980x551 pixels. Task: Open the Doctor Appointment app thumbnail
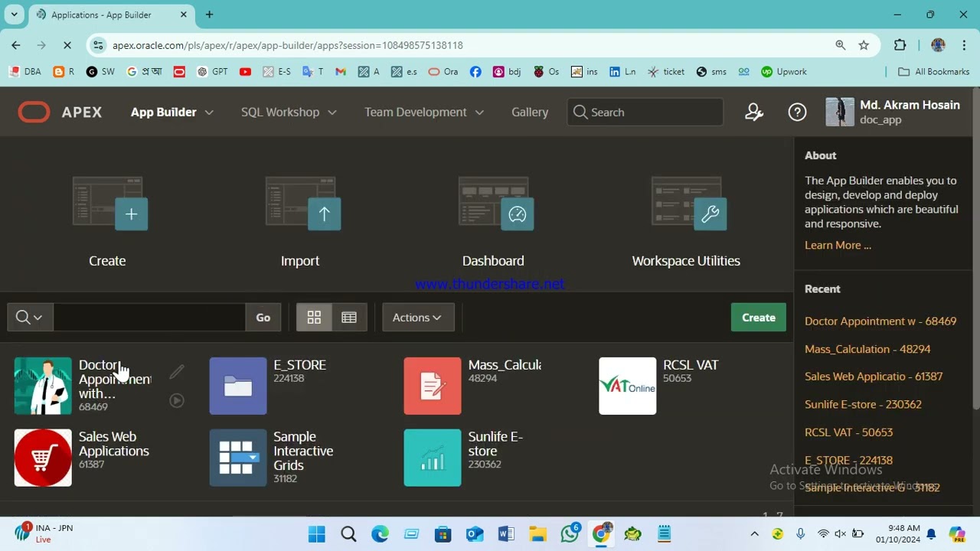[43, 386]
